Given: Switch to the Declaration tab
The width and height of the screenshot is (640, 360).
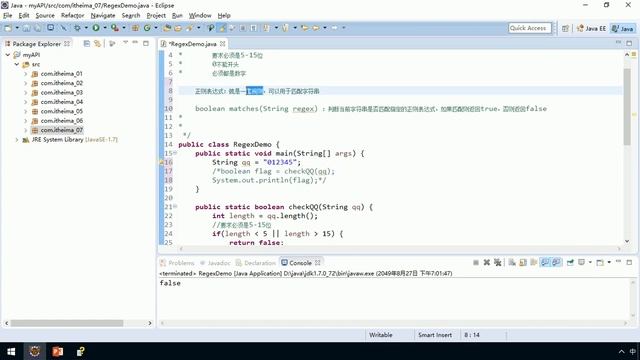Looking at the screenshot, I should click(256, 263).
